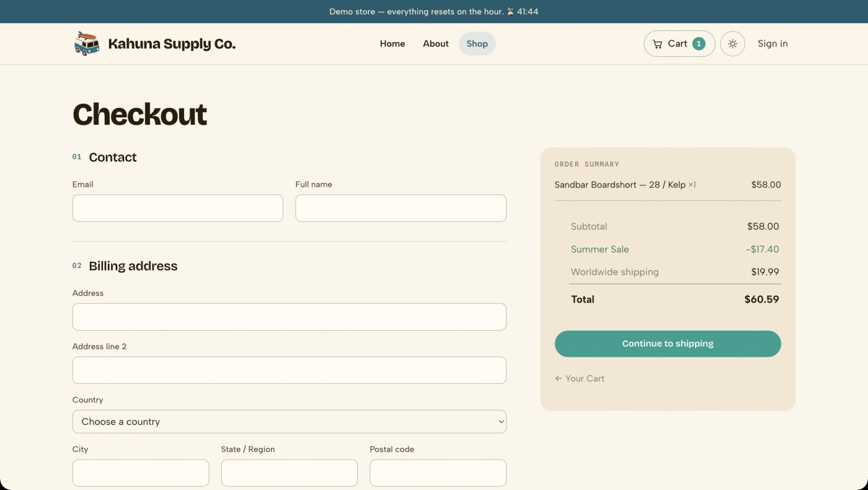
Task: Click the -$17.40 discount value
Action: pos(763,249)
